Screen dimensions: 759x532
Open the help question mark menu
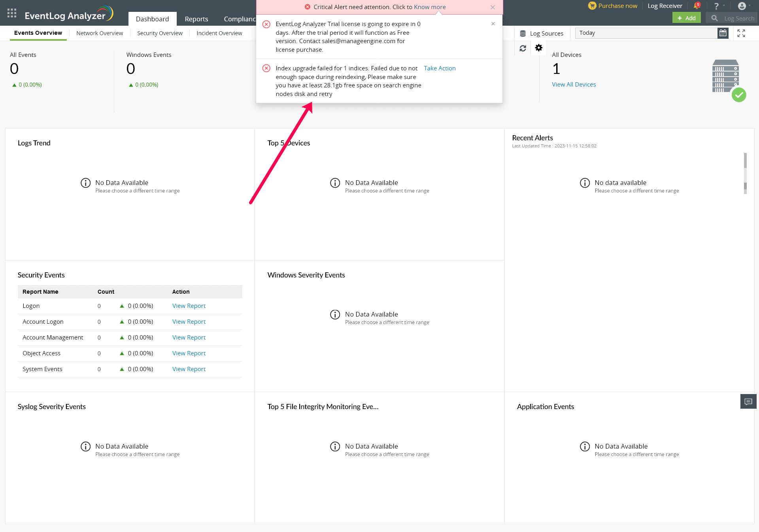coord(716,6)
